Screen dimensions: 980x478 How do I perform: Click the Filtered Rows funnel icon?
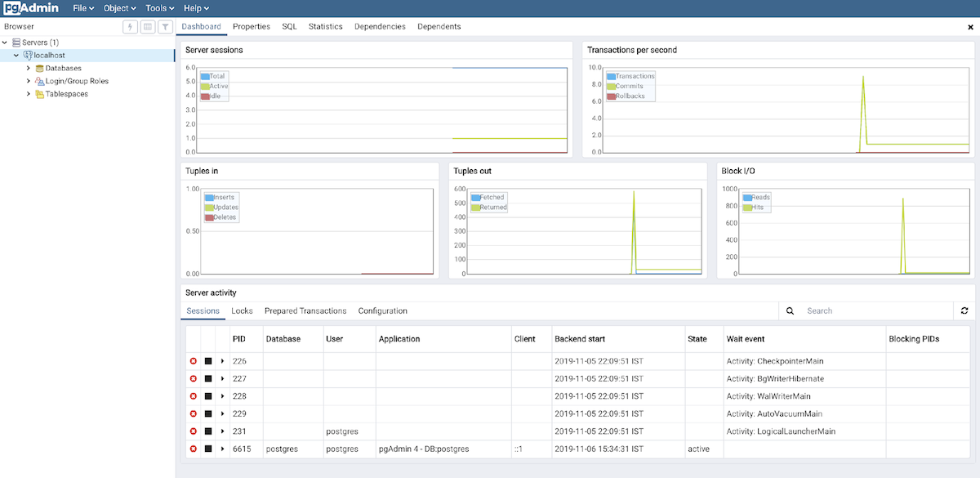click(165, 27)
